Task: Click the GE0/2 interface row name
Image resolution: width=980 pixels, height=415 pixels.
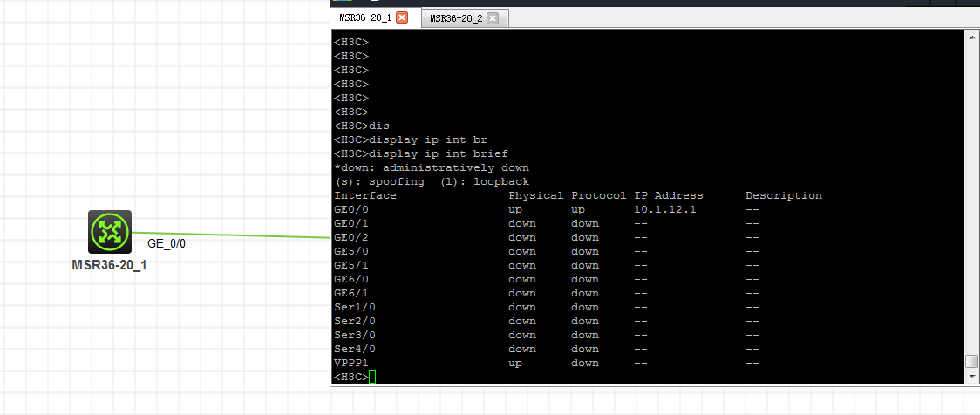Action: 351,237
